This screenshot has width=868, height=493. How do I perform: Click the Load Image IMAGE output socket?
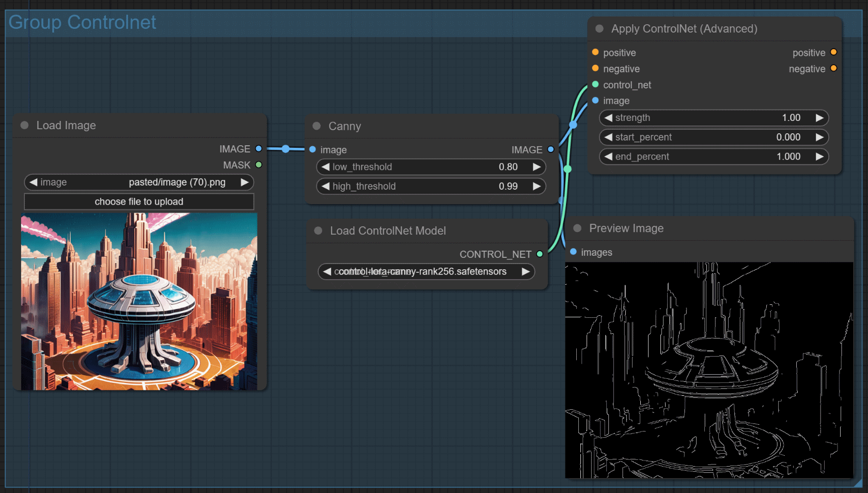point(259,149)
